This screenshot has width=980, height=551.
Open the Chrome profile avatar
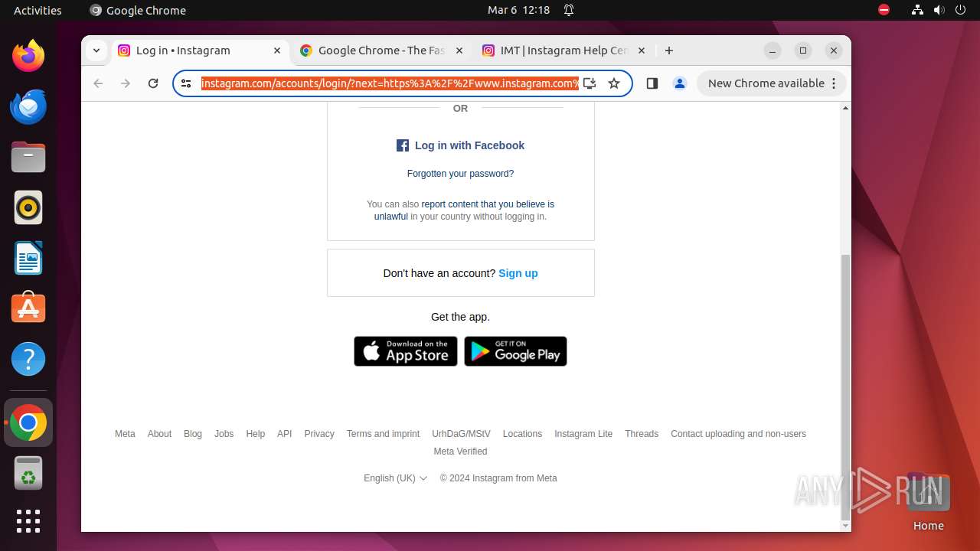point(680,83)
